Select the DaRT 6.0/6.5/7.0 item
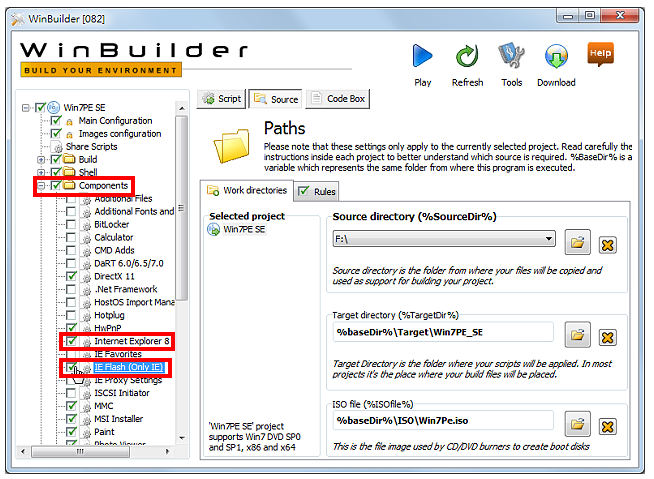The image size is (654, 479). tap(128, 263)
